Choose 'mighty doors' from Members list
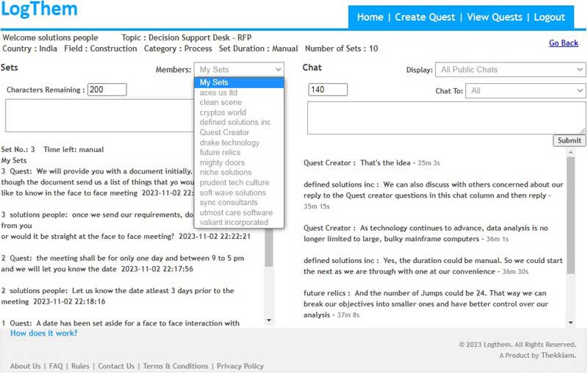 point(239,162)
